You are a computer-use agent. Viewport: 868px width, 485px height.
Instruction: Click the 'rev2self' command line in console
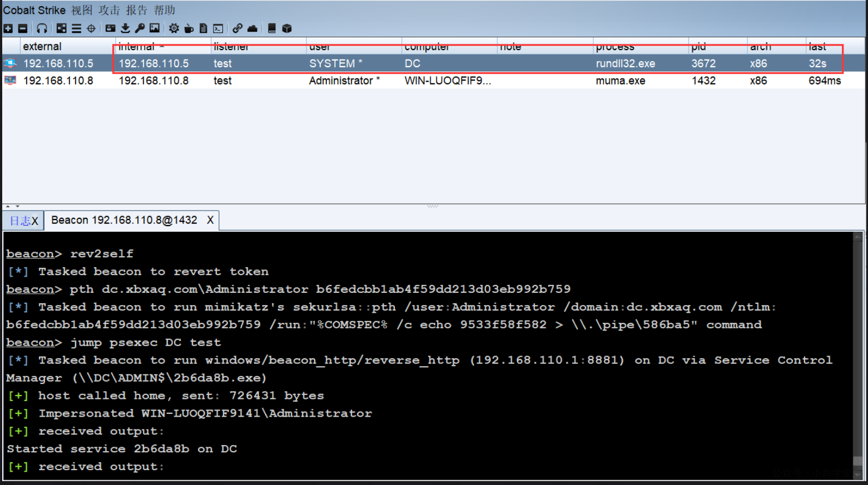click(70, 254)
